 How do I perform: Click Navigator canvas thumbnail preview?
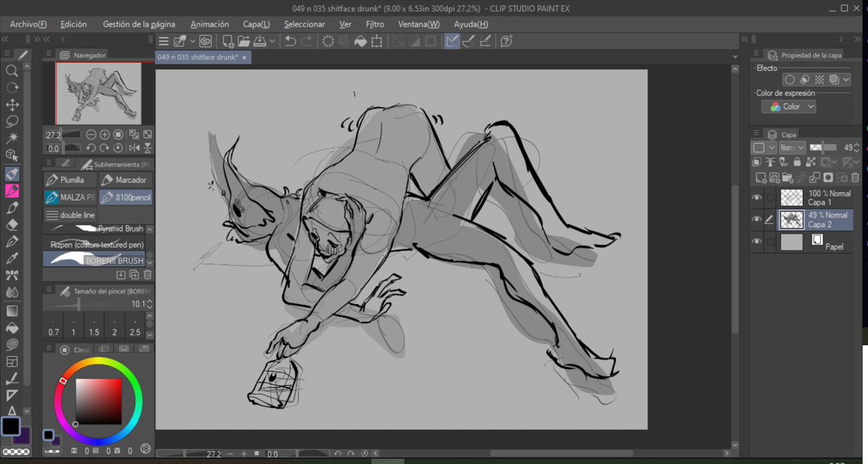97,93
